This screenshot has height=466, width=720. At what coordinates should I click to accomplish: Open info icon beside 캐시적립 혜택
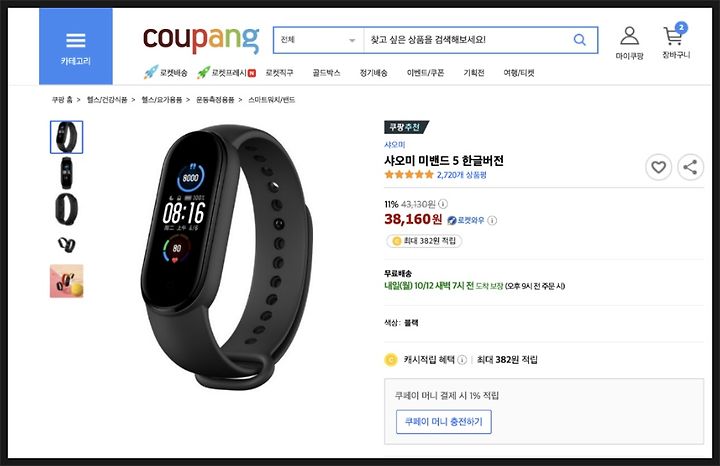(x=462, y=359)
